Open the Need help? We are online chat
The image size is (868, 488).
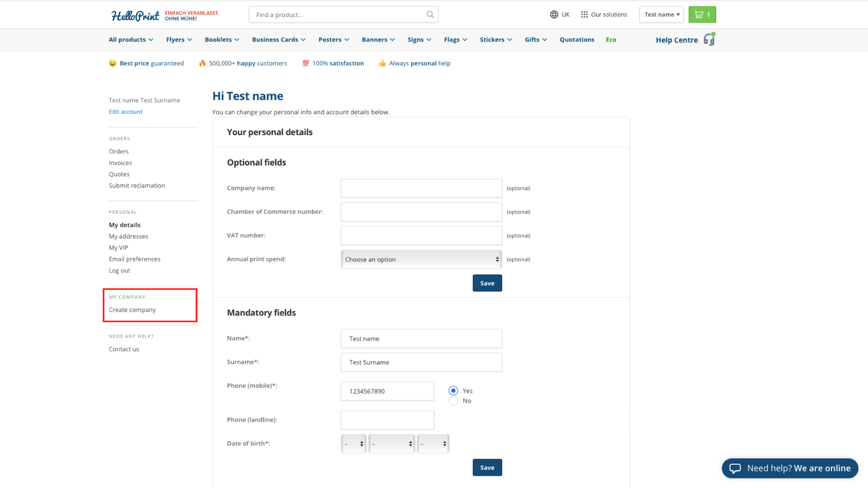(790, 468)
